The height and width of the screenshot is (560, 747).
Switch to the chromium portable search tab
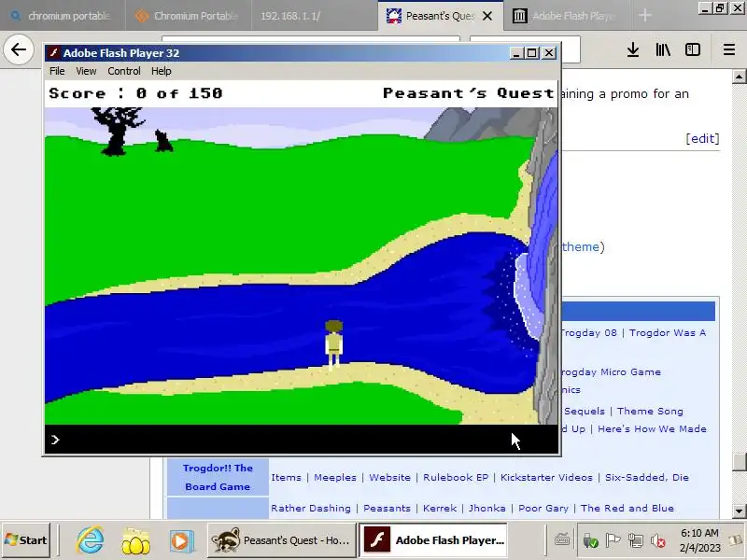(63, 16)
